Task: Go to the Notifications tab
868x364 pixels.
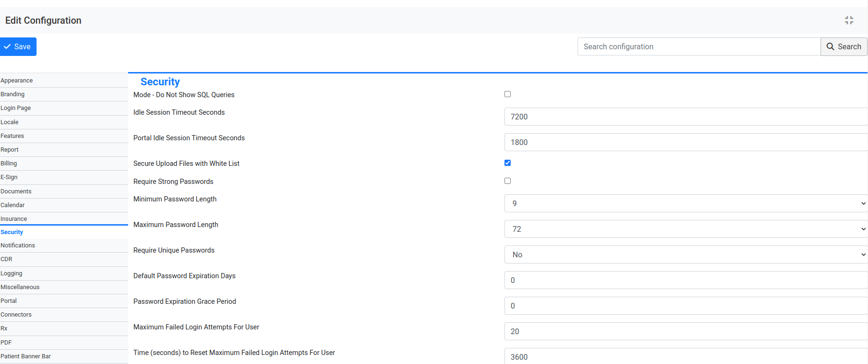Action: 18,246
